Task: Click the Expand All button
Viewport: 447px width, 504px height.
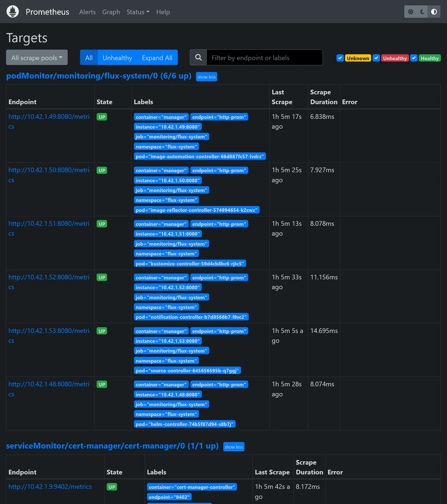Action: [157, 58]
